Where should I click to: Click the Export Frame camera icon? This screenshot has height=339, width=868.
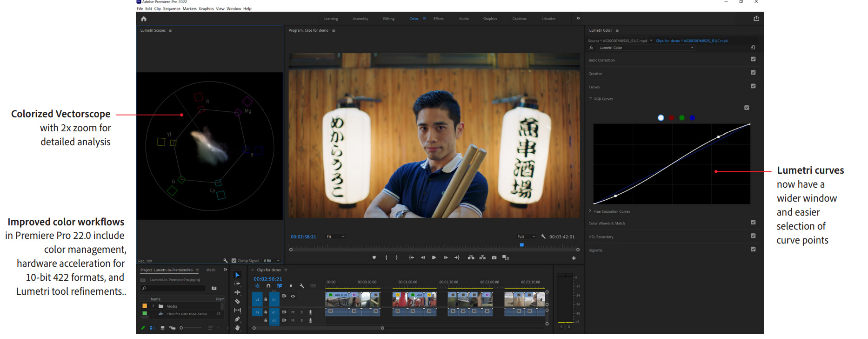494,258
